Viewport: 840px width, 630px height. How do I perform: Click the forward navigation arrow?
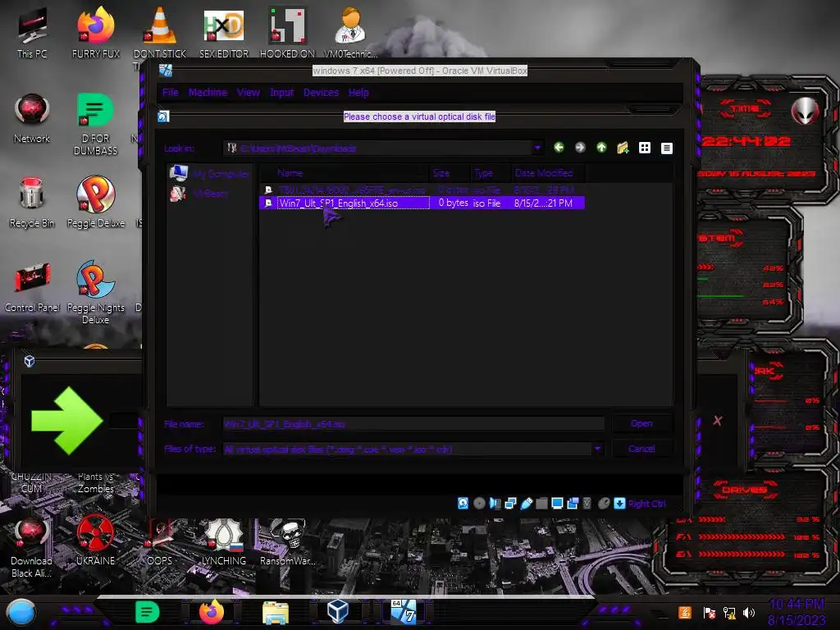point(580,148)
